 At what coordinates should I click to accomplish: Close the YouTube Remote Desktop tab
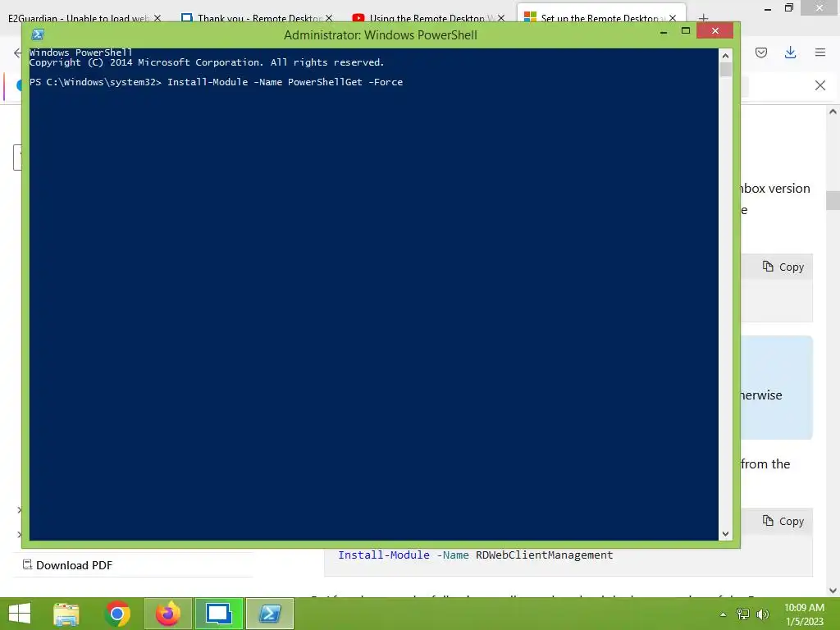point(501,19)
